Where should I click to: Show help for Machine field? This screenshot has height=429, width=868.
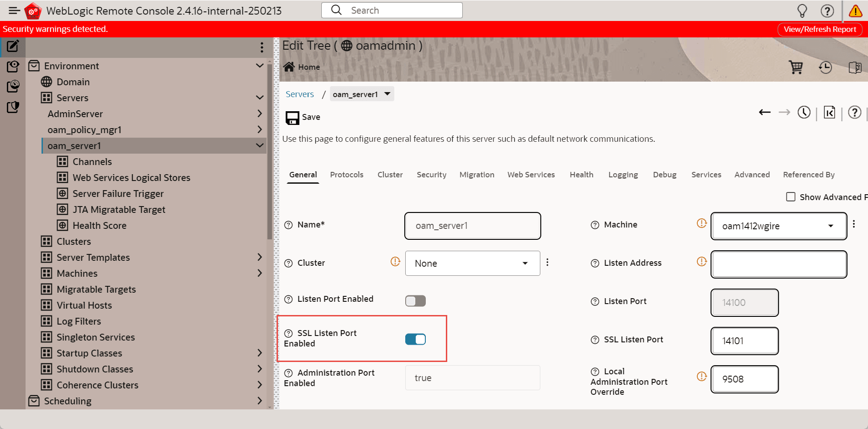pyautogui.click(x=595, y=225)
